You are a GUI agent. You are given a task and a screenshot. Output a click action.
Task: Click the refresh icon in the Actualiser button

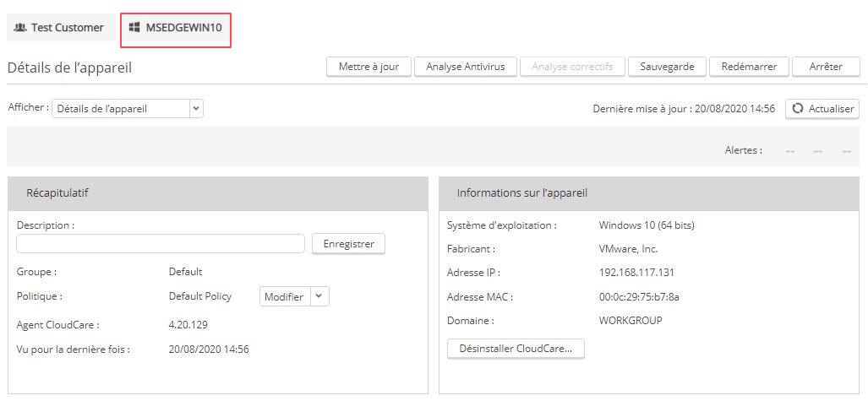[x=797, y=109]
